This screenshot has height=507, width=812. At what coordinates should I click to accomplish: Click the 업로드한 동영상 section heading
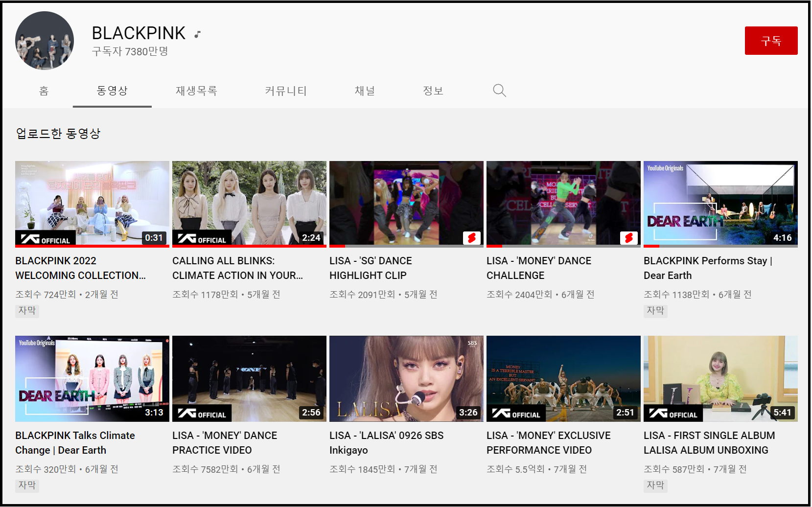pyautogui.click(x=58, y=134)
